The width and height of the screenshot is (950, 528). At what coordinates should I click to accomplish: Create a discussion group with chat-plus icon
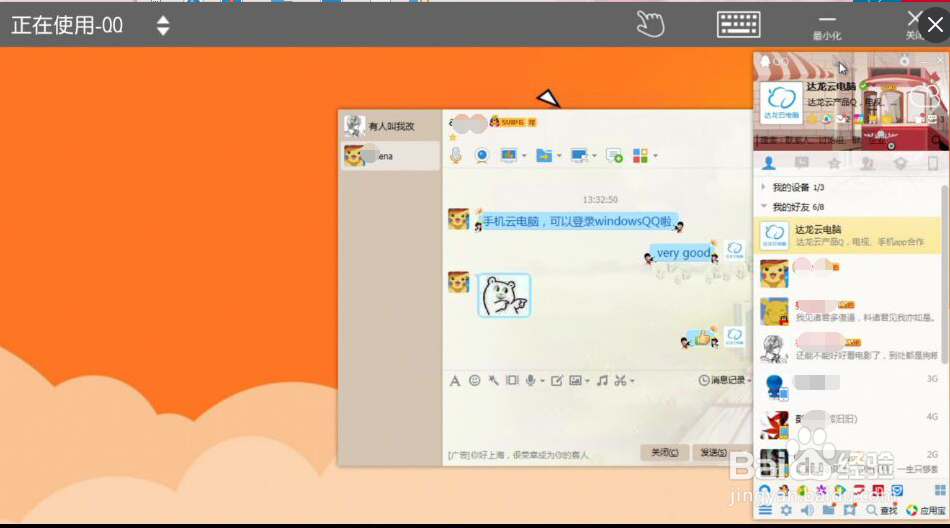(614, 156)
